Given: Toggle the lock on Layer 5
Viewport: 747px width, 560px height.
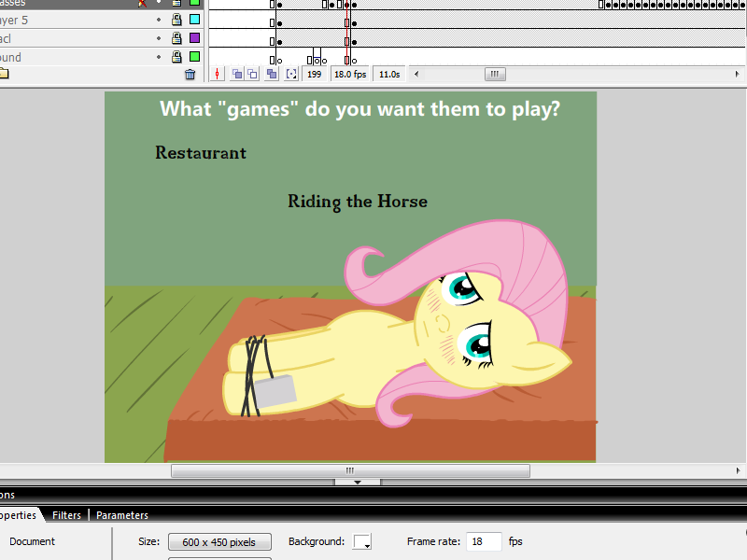Looking at the screenshot, I should 176,20.
